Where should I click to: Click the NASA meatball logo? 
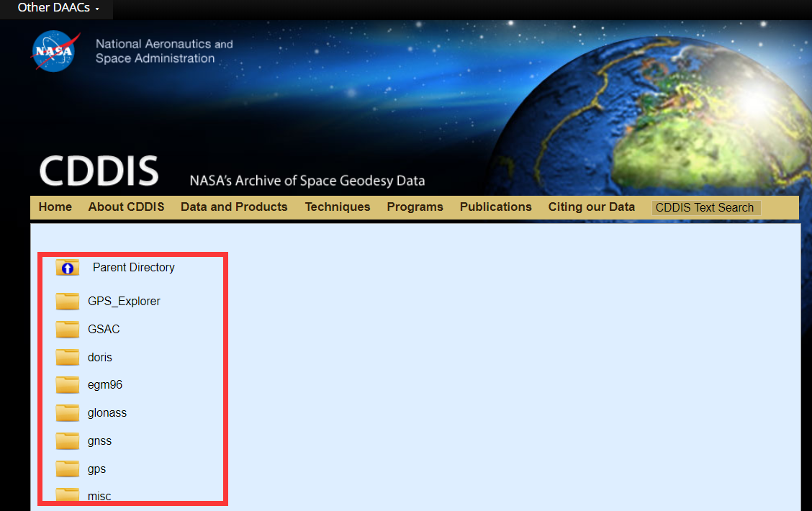tap(55, 51)
